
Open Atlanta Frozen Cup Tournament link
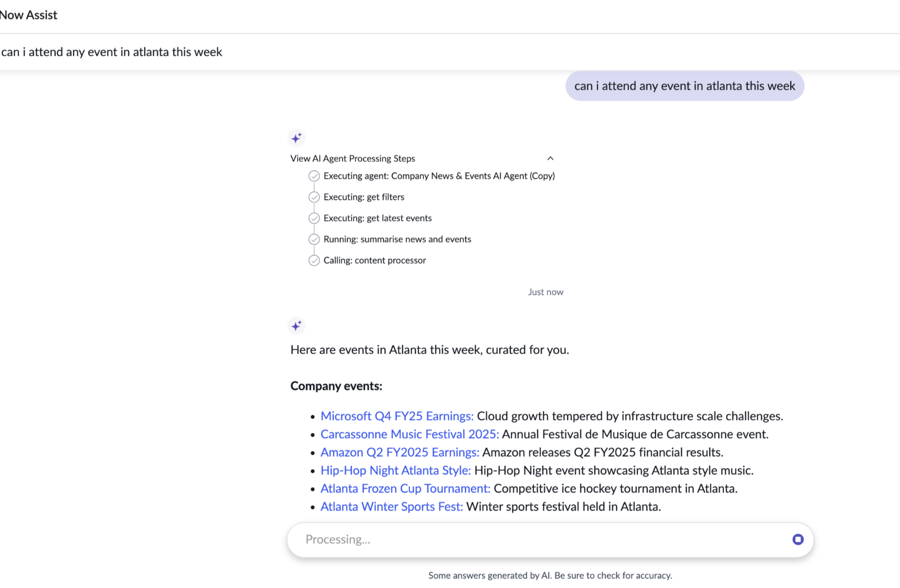(x=405, y=489)
